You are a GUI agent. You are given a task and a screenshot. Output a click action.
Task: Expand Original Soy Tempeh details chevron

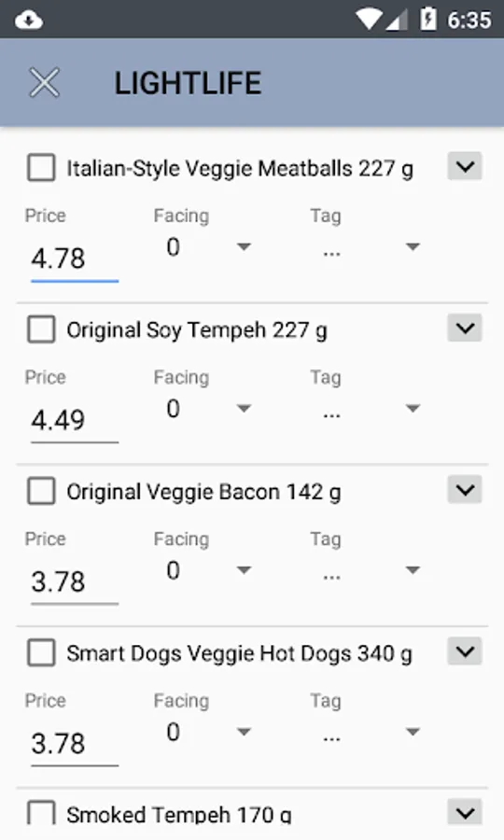(x=465, y=328)
